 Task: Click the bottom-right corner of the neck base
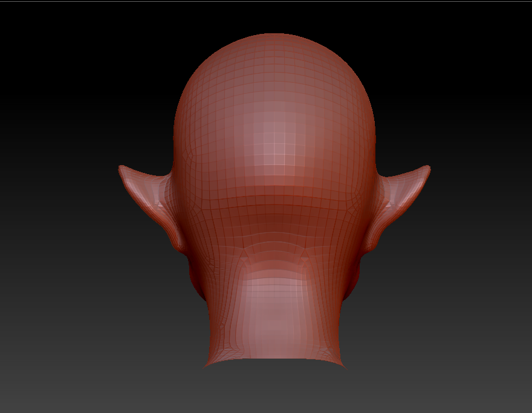(x=342, y=365)
